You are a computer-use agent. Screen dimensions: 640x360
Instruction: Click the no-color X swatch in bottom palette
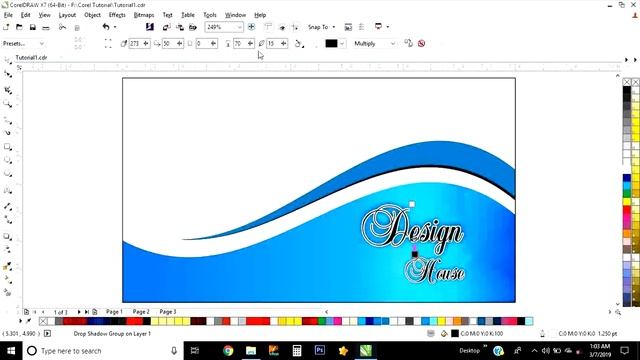tap(43, 321)
